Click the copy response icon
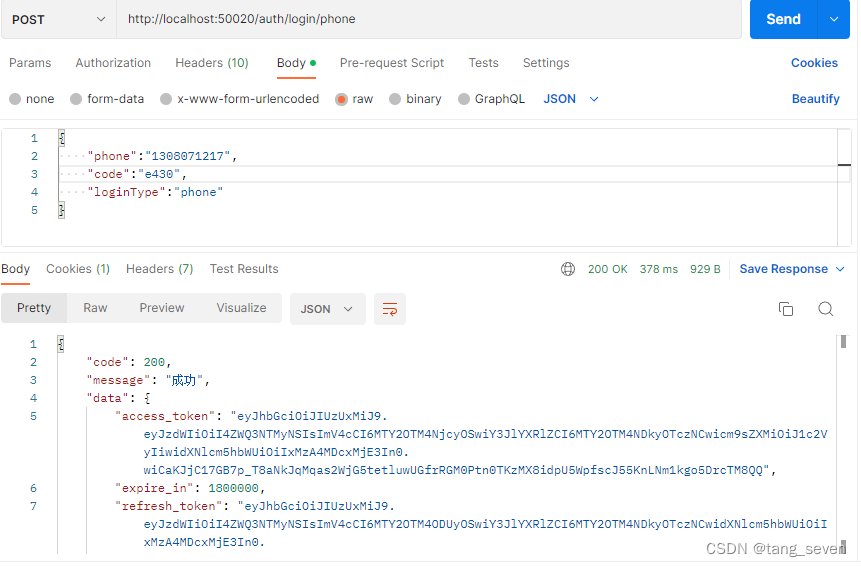Image resolution: width=861 pixels, height=567 pixels. tap(786, 309)
